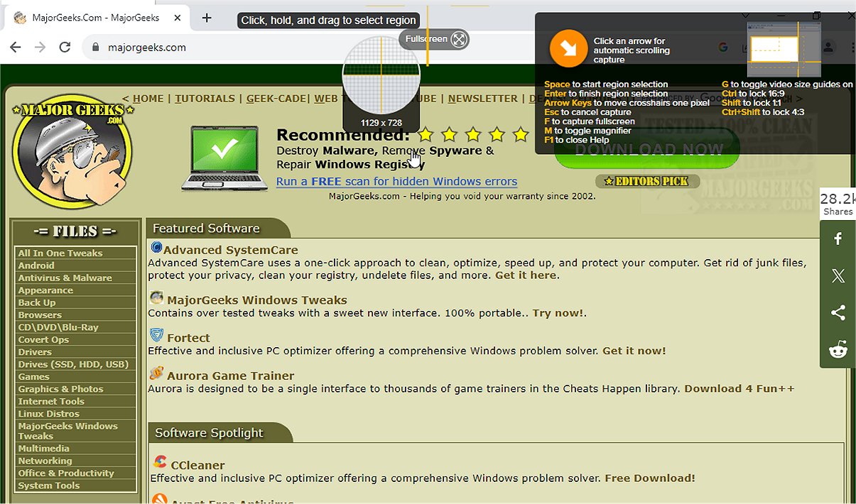Reload the MajorGeeks page
This screenshot has height=504, width=856.
[x=65, y=47]
